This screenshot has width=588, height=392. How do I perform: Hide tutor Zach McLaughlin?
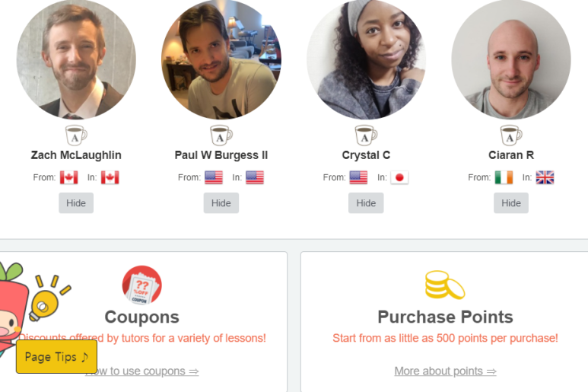pyautogui.click(x=76, y=203)
